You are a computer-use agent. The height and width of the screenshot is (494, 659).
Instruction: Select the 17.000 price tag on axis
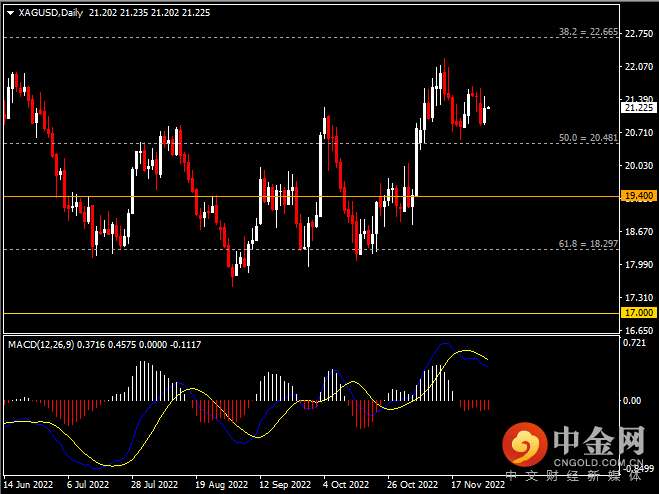[x=638, y=313]
